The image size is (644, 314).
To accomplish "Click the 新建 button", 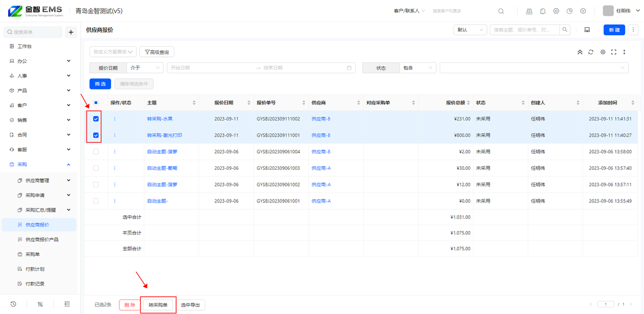I will [614, 30].
